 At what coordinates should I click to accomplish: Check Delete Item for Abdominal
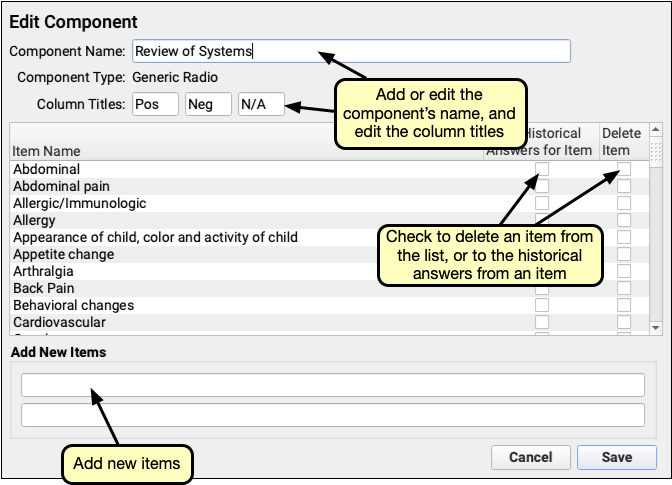[624, 169]
